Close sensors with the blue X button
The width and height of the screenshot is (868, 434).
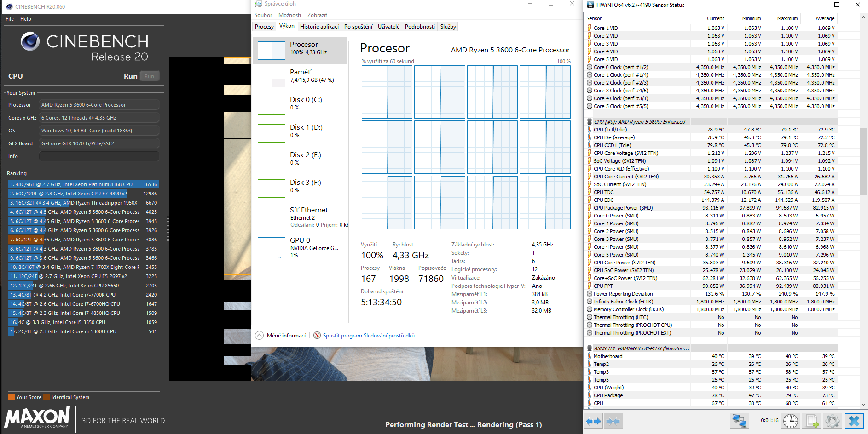pyautogui.click(x=854, y=421)
